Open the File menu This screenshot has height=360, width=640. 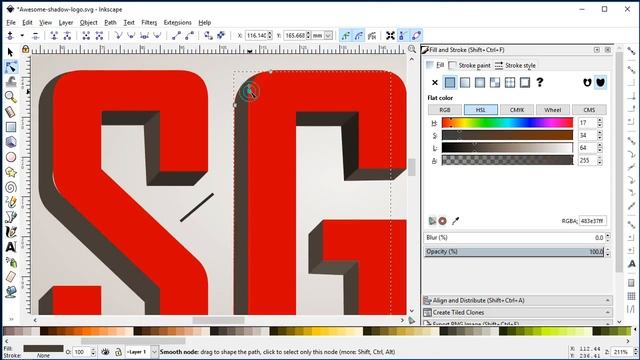(x=11, y=22)
